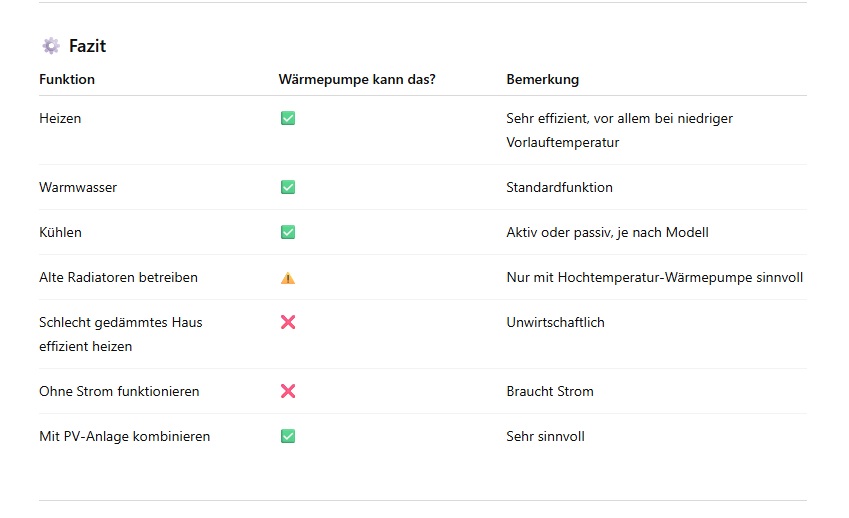Click the Heizen row label
This screenshot has width=849, height=518.
[x=60, y=118]
